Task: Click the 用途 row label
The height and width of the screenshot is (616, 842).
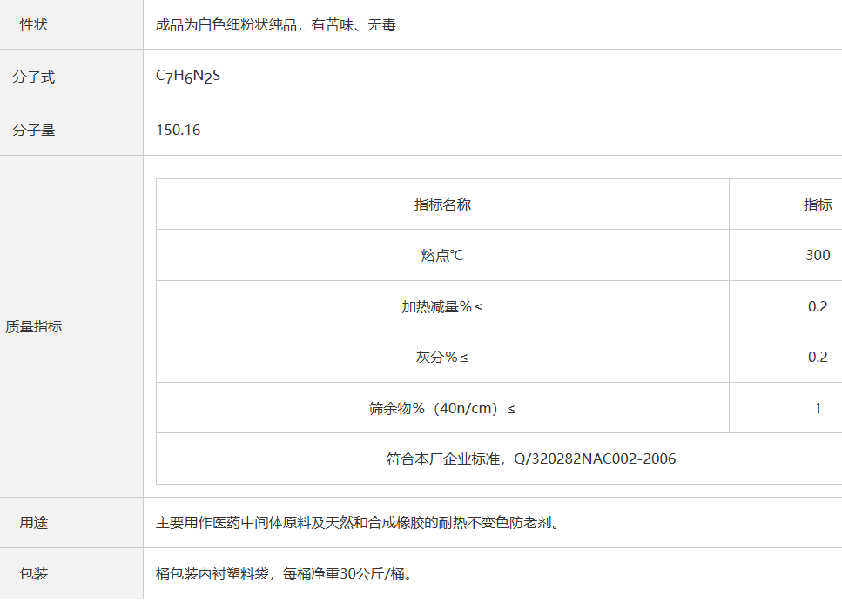Action: pos(34,523)
